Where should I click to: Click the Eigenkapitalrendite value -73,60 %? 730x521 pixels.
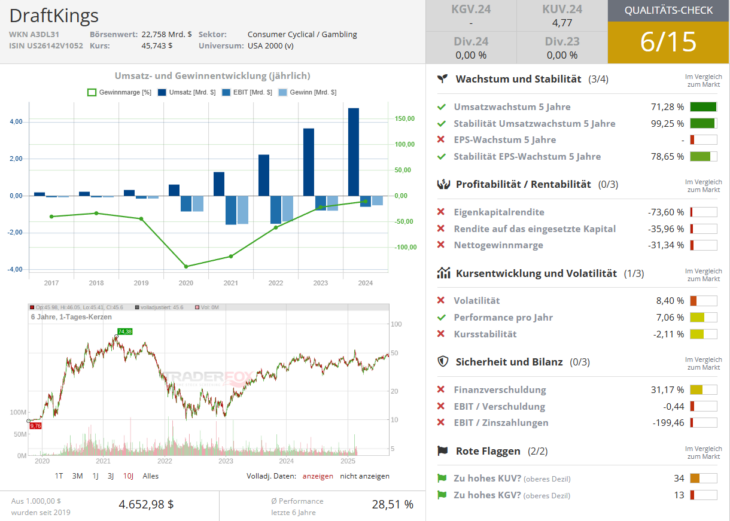point(666,212)
